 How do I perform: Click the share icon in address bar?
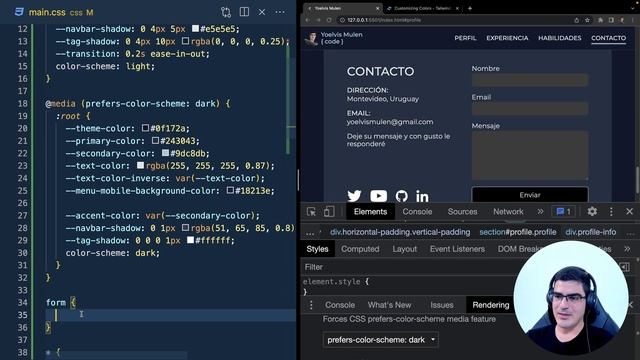[x=576, y=20]
